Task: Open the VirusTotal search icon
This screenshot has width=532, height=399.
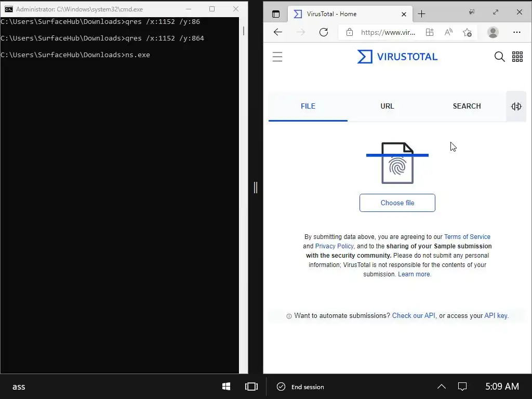Action: (x=499, y=57)
